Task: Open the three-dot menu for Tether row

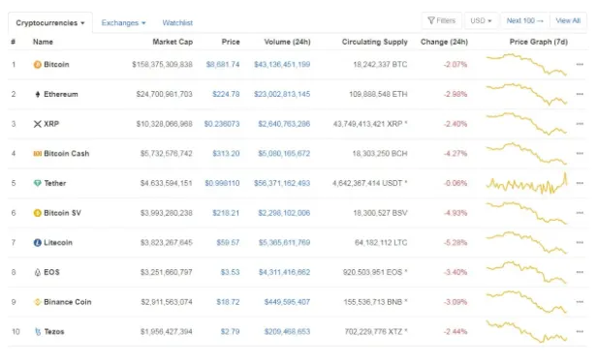Action: tap(580, 183)
